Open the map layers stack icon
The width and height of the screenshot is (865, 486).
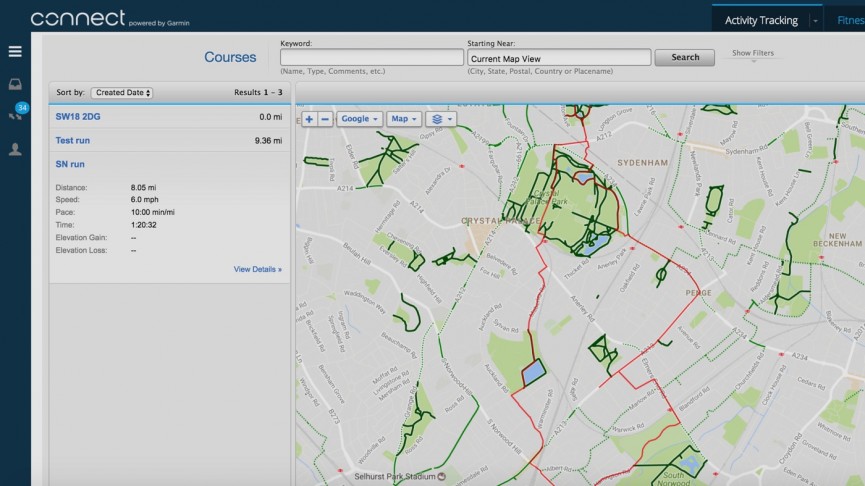[440, 118]
